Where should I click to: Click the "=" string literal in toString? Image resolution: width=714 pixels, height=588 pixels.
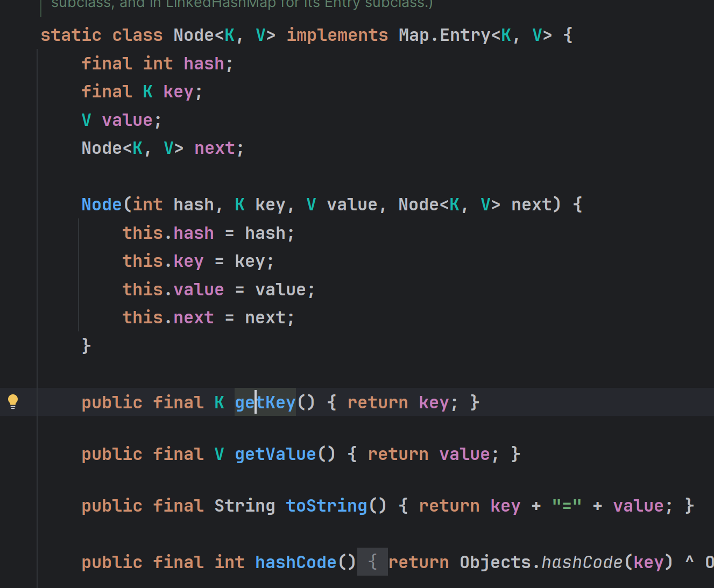(567, 506)
